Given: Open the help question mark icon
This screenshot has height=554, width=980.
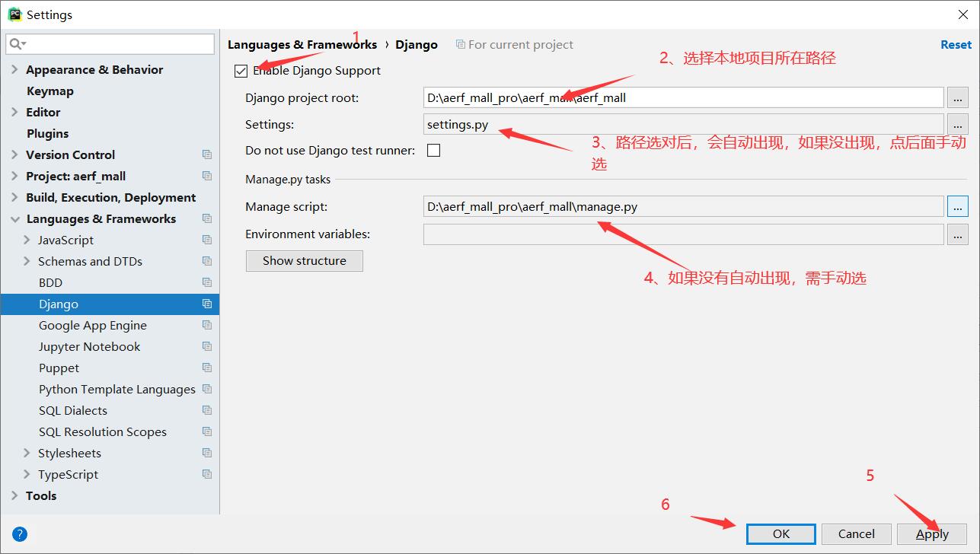Looking at the screenshot, I should [20, 534].
